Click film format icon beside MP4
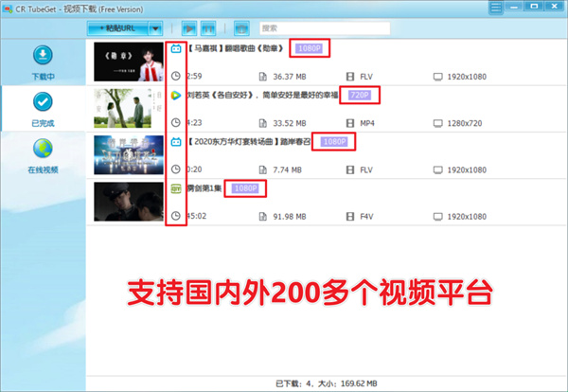 (x=350, y=123)
